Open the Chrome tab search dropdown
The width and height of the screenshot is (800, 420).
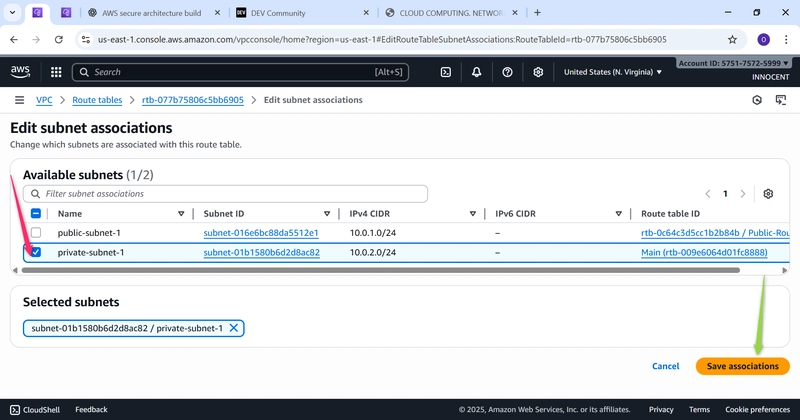tap(12, 13)
